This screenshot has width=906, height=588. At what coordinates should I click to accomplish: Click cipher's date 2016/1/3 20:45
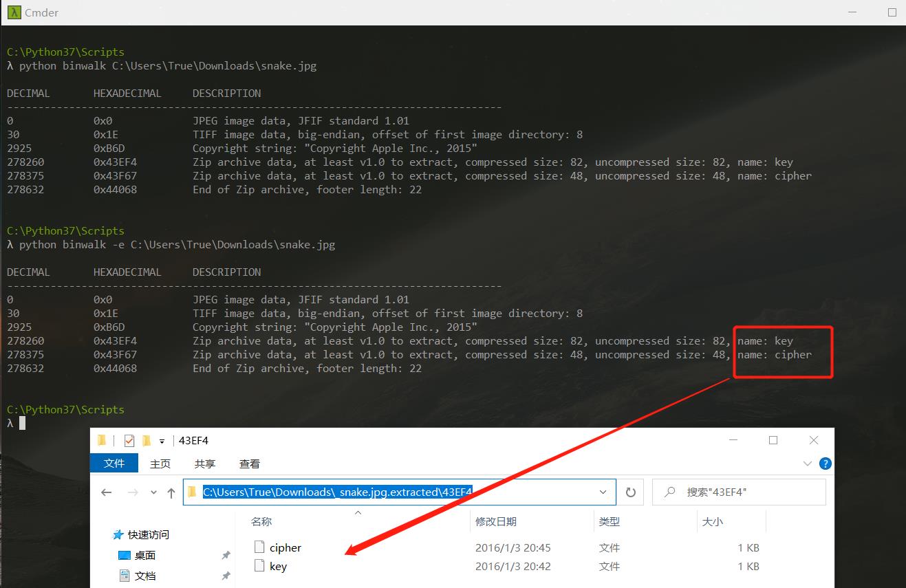pyautogui.click(x=513, y=548)
